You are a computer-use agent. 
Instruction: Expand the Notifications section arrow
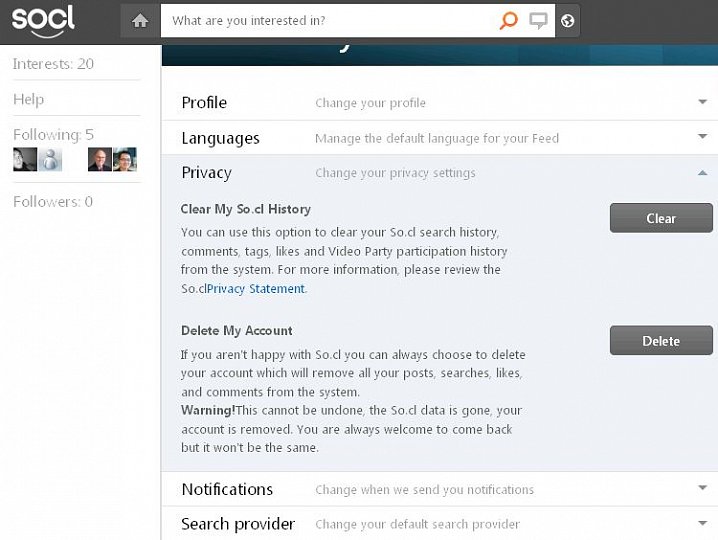[x=703, y=489]
